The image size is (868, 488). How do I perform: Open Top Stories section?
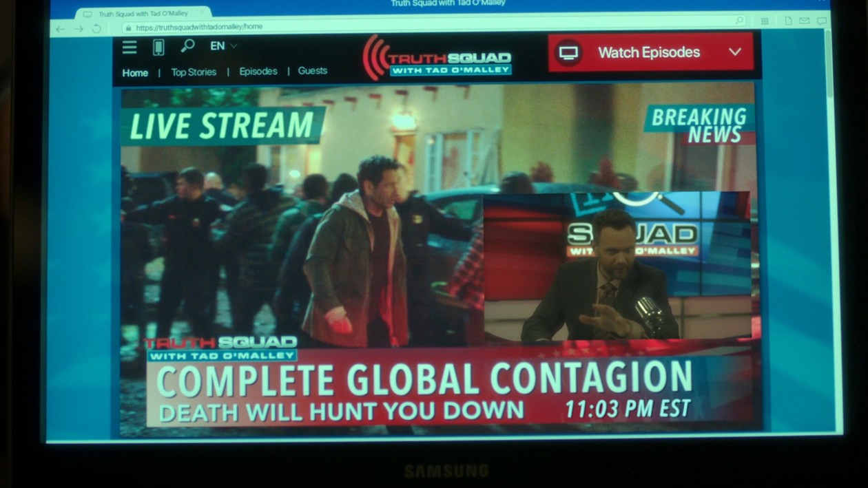[194, 72]
